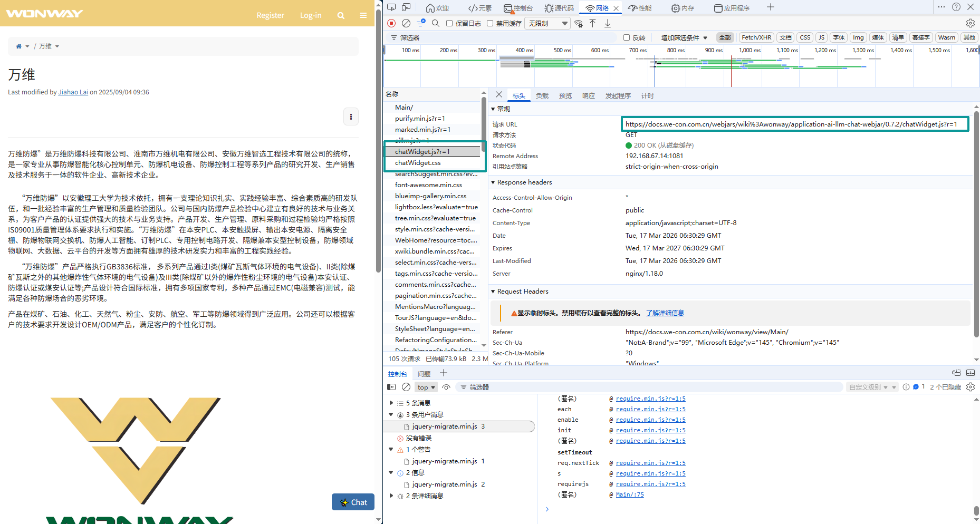Toggle device emulation icon
980x524 pixels.
click(x=406, y=7)
